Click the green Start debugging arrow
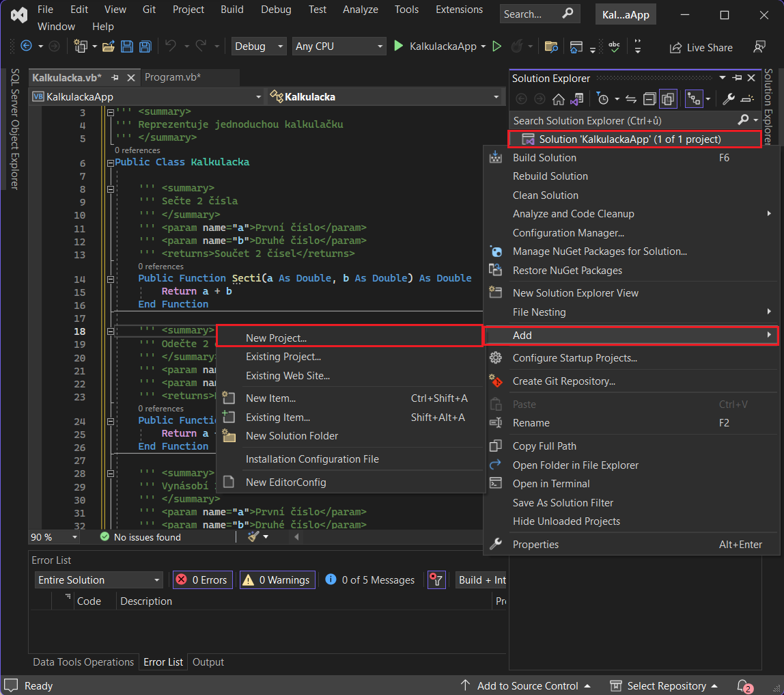The image size is (784, 695). [399, 46]
